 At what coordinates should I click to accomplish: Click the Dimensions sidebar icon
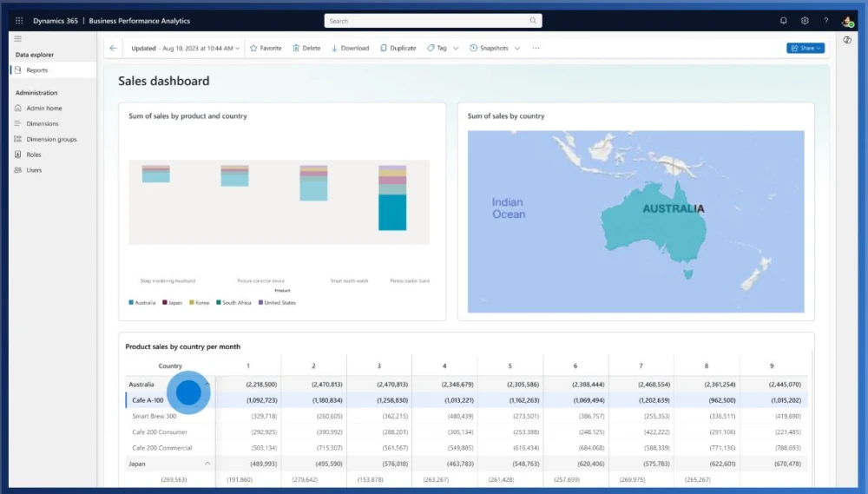coord(17,123)
